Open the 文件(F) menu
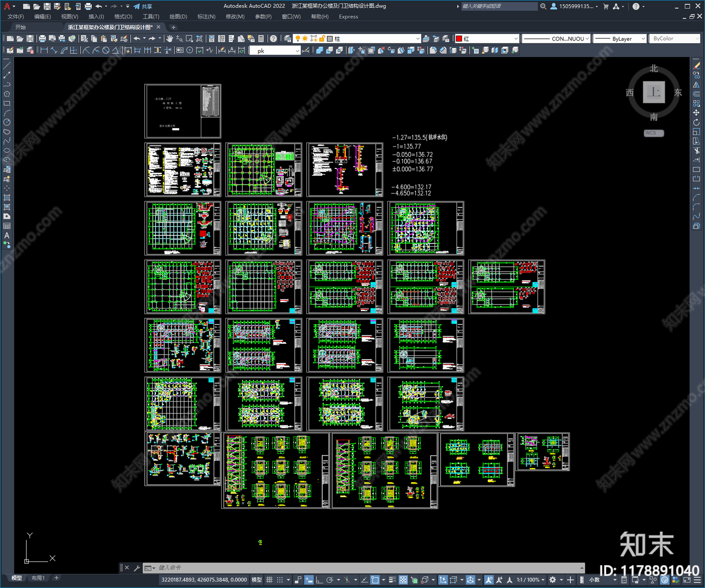The image size is (705, 588). pos(15,16)
